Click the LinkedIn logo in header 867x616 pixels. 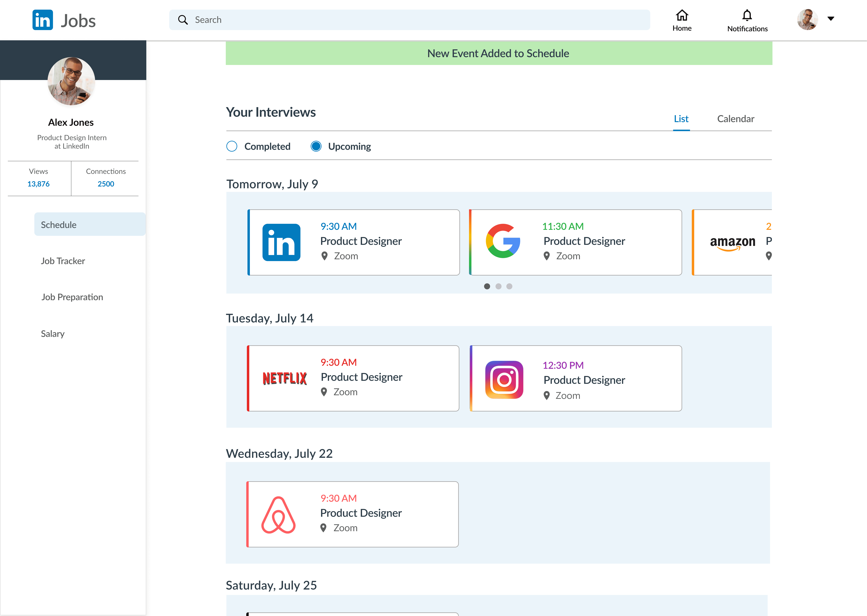42,20
